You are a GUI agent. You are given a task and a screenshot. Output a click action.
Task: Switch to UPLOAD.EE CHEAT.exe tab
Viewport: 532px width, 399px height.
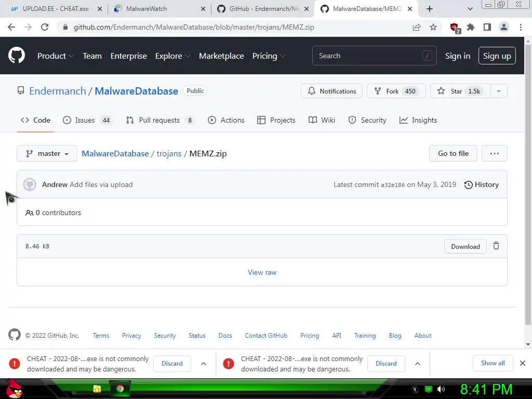56,9
